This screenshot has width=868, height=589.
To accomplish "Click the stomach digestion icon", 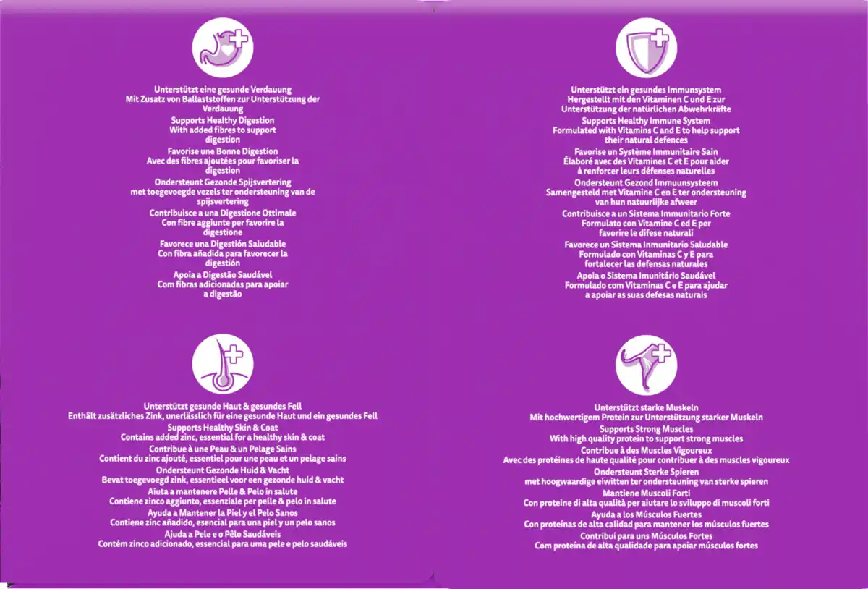I will (222, 46).
